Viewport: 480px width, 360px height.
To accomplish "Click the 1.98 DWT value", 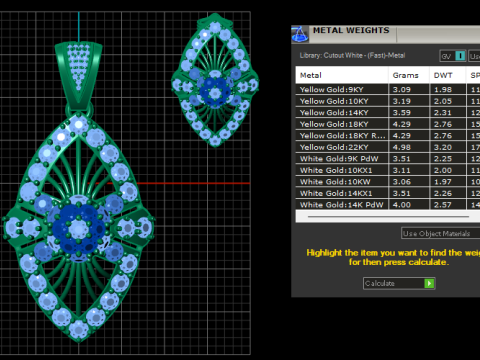I will pos(443,89).
